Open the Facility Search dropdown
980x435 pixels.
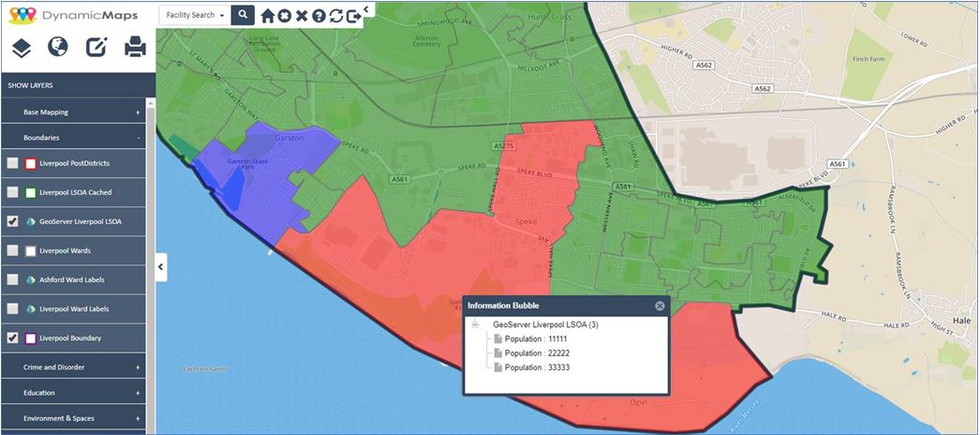coord(195,15)
